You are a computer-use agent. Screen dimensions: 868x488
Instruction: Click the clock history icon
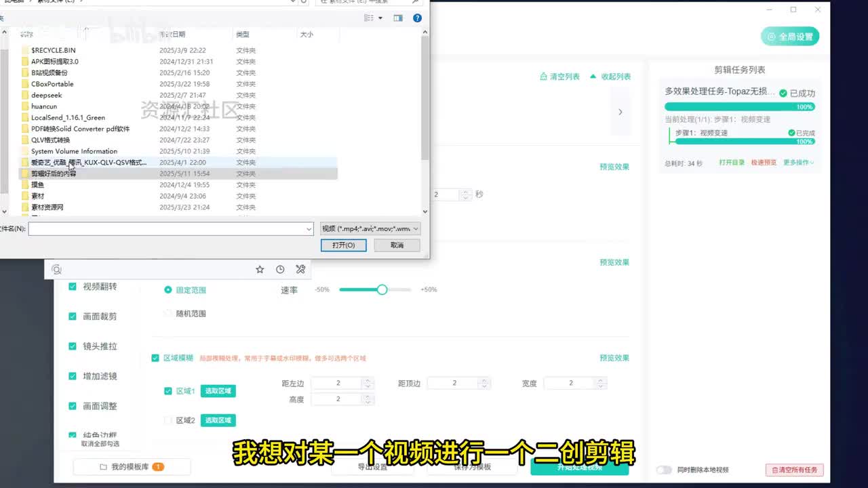pos(280,270)
